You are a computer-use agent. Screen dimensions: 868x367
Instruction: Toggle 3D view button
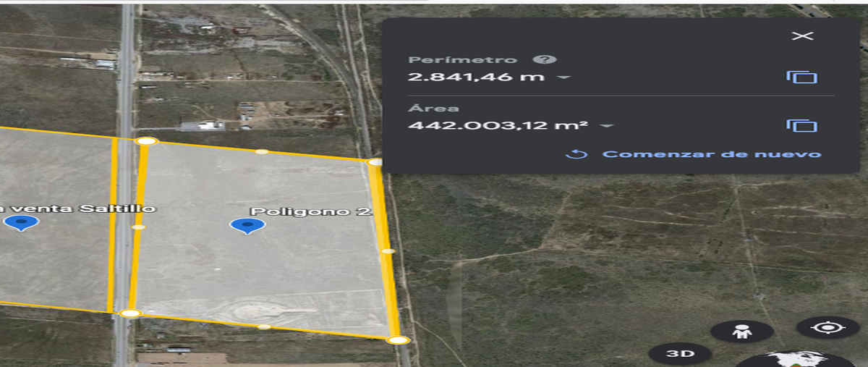click(x=680, y=354)
